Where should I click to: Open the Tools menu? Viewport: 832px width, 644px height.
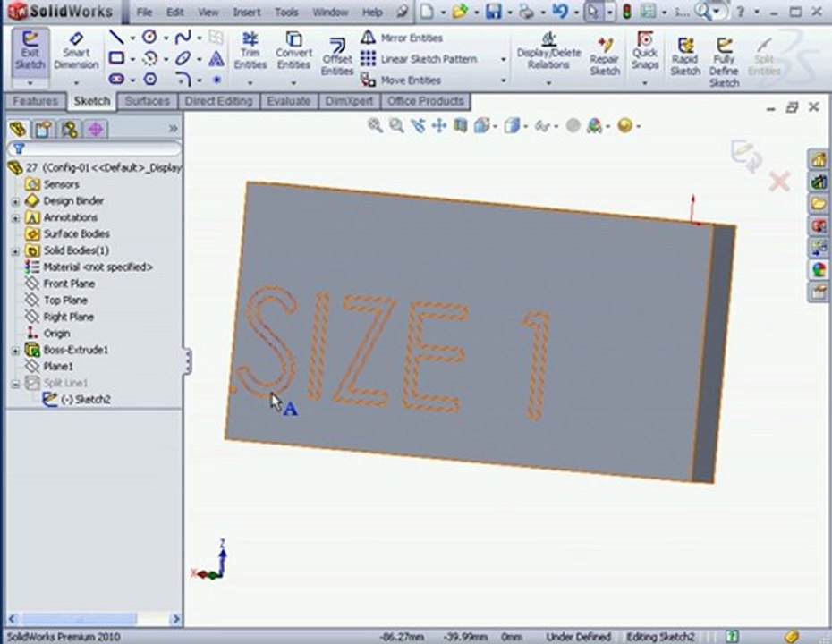click(x=286, y=12)
